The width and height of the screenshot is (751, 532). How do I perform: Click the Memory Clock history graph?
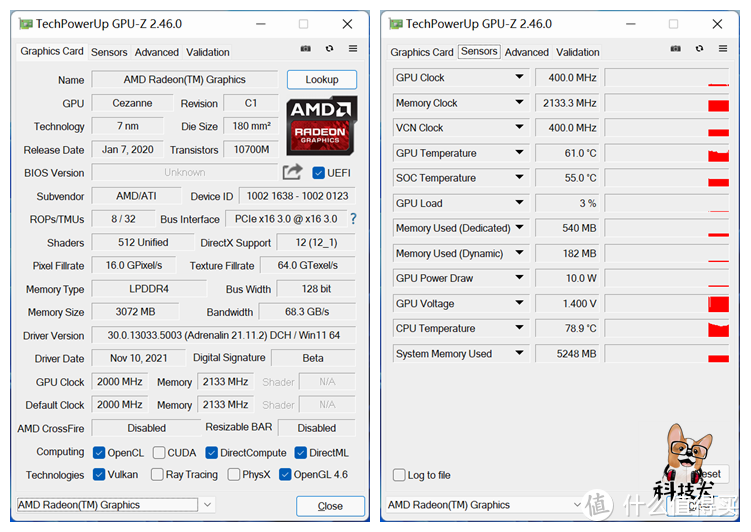[x=667, y=103]
